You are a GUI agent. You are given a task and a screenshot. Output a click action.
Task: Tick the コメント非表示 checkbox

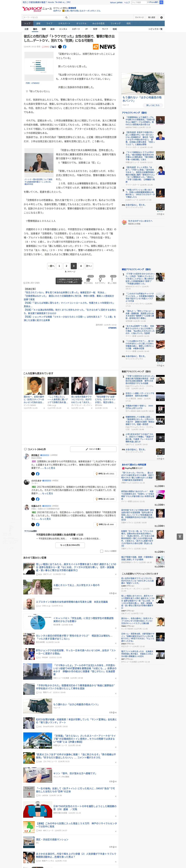coord(102,551)
